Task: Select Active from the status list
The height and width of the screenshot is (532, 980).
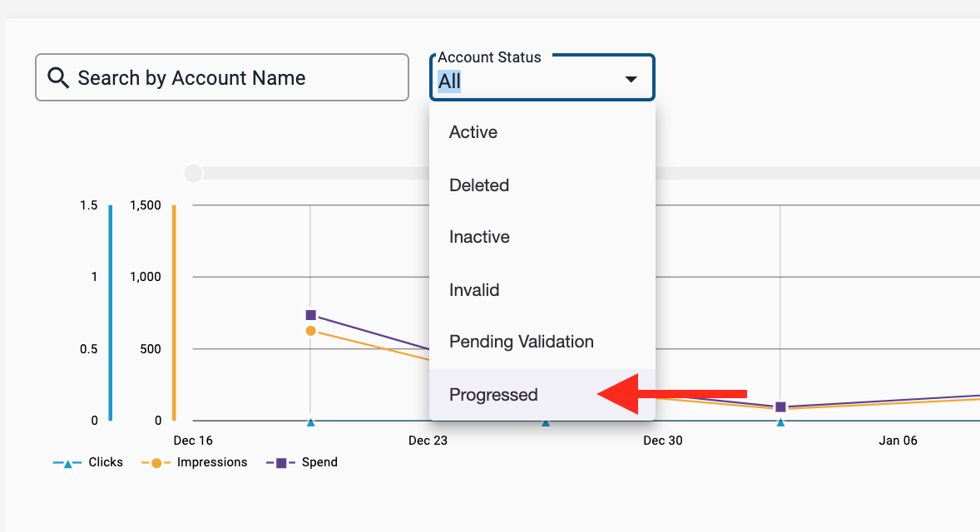Action: [x=473, y=132]
